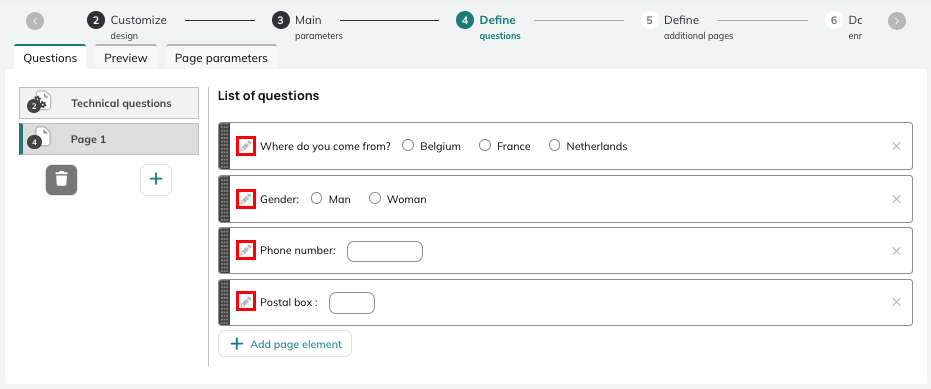The height and width of the screenshot is (389, 931).
Task: Click Add page element button
Action: [285, 344]
